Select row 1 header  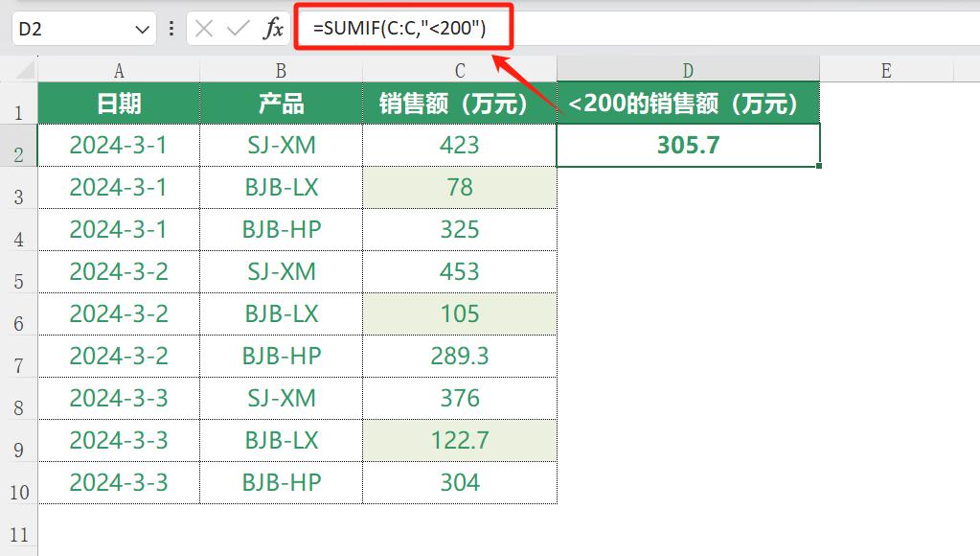19,104
